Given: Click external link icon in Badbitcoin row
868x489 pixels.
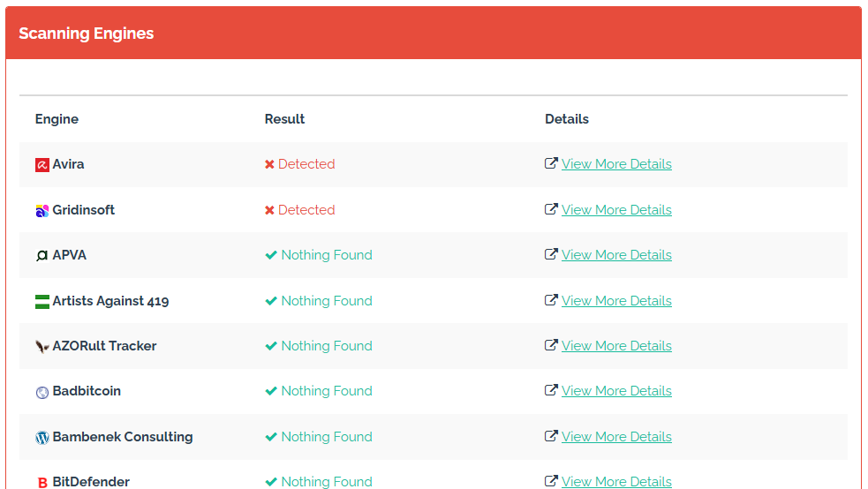Looking at the screenshot, I should pos(551,390).
